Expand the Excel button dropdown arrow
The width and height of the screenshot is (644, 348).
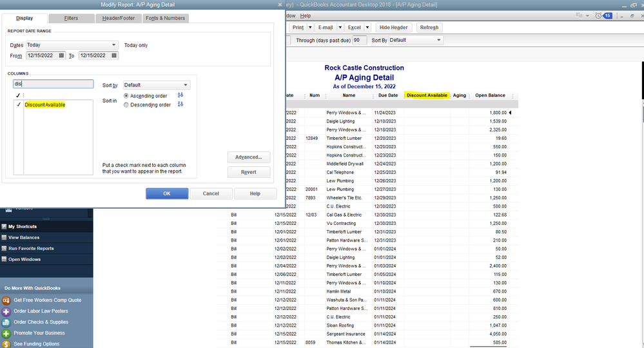tap(367, 28)
